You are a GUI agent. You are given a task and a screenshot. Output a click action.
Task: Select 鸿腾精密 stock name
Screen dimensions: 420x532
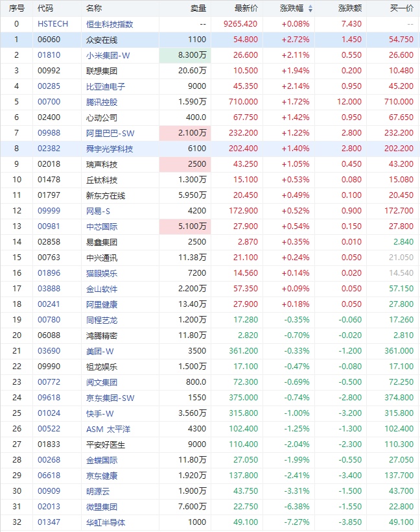click(102, 336)
